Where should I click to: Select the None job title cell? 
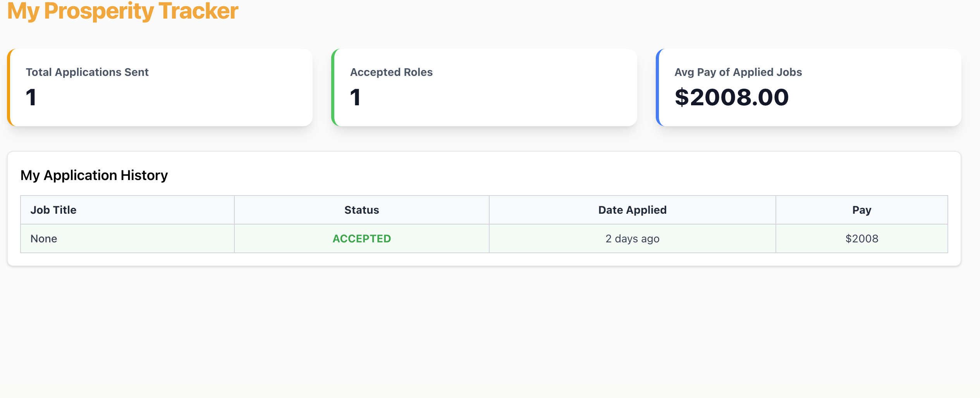pyautogui.click(x=44, y=238)
